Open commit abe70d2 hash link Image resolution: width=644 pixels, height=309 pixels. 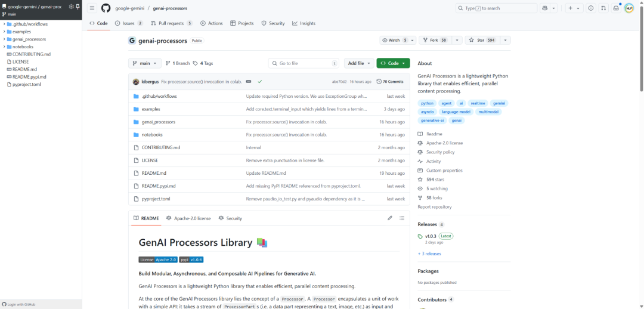(x=339, y=82)
